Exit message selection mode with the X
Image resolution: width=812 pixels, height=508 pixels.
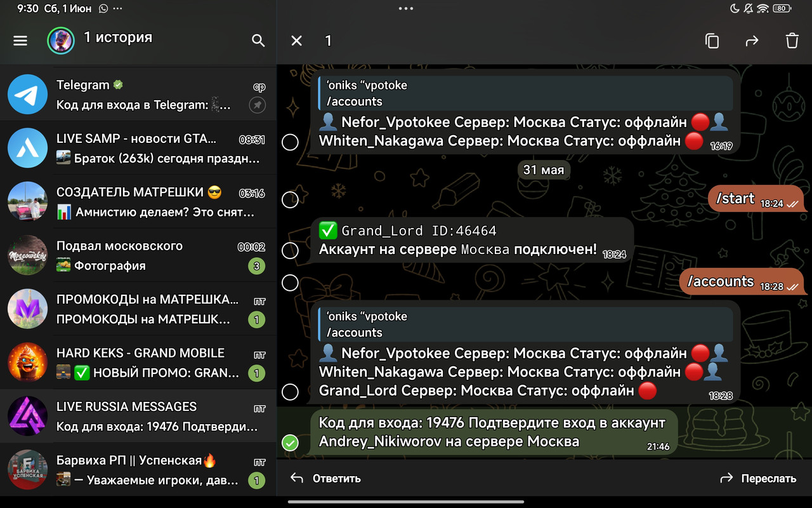[296, 40]
